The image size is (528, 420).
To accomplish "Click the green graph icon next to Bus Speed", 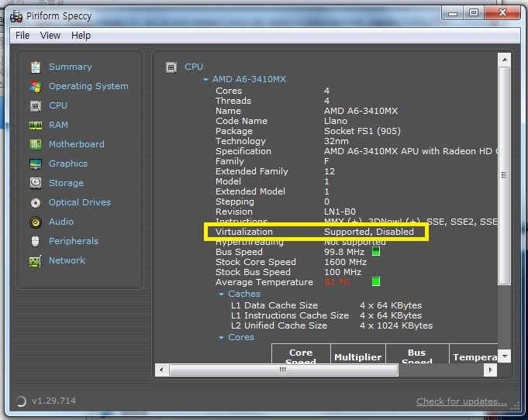I will click(376, 251).
